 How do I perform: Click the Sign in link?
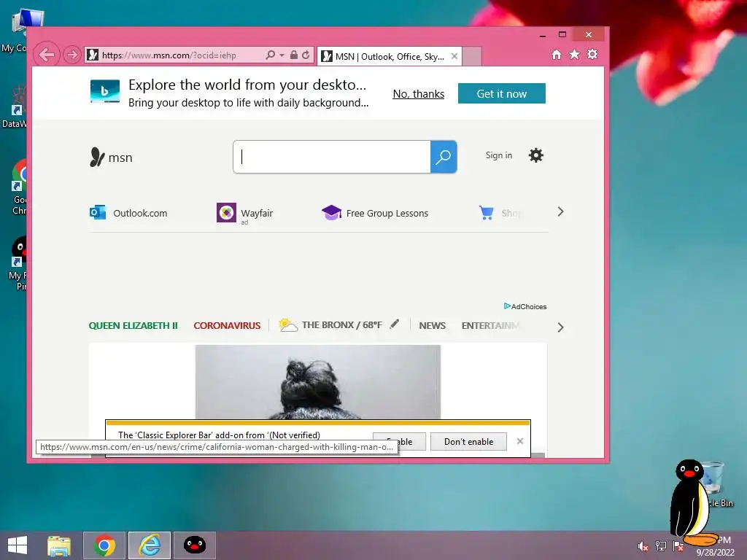[499, 155]
